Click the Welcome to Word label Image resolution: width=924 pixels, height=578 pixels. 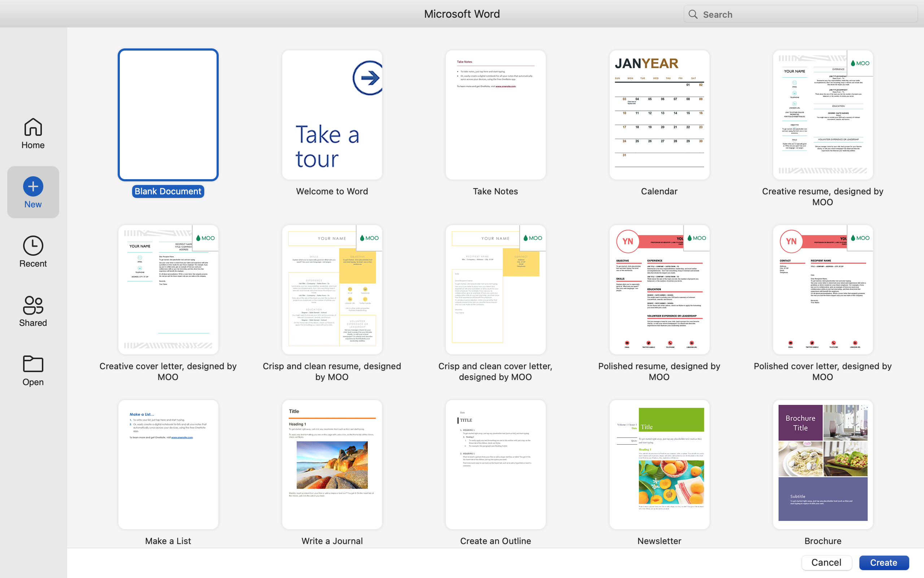click(332, 191)
